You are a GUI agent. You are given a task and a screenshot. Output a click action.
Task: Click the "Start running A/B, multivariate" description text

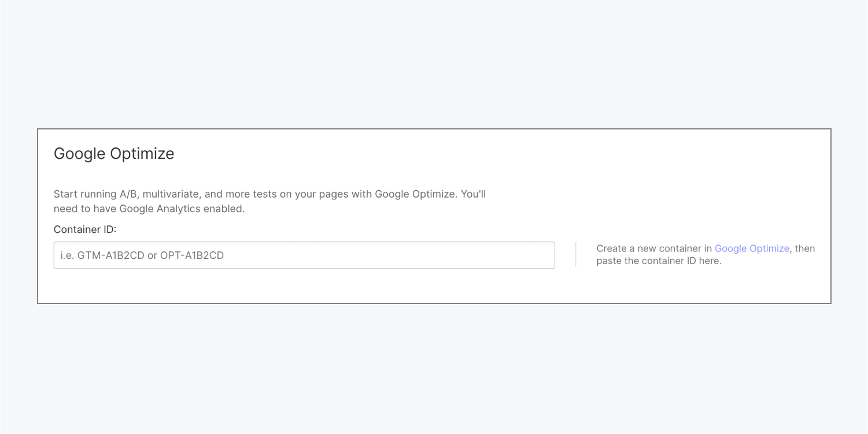[269, 201]
